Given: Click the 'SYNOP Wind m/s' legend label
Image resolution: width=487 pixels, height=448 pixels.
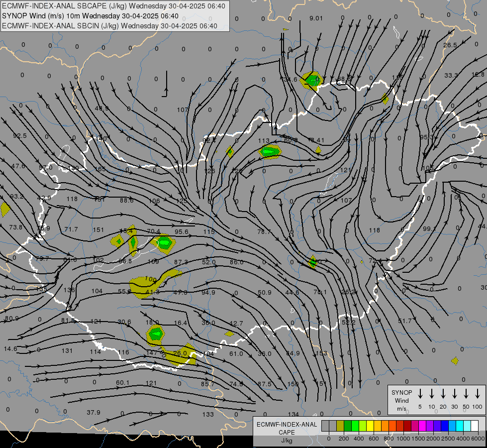Looking at the screenshot, I should pyautogui.click(x=401, y=401).
